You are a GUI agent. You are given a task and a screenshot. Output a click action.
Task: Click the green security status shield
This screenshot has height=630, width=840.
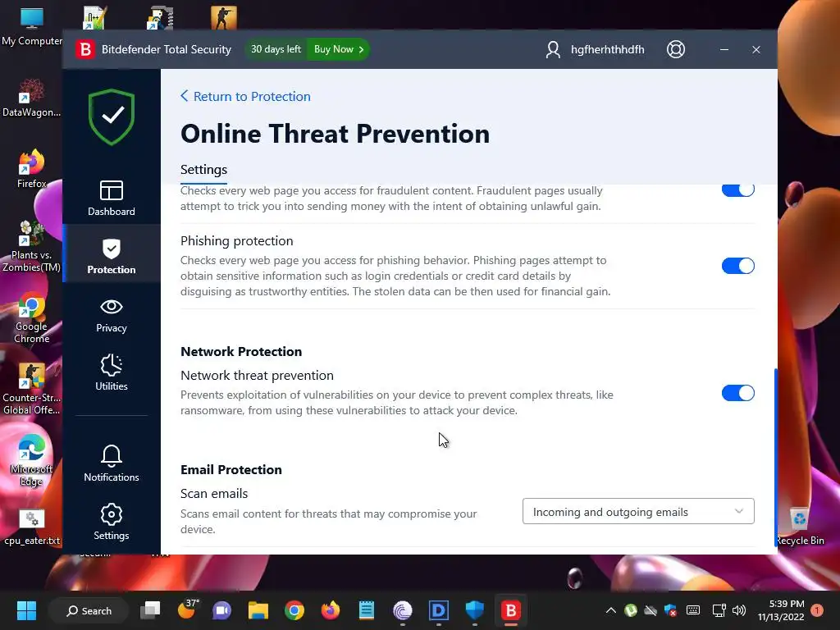112,116
